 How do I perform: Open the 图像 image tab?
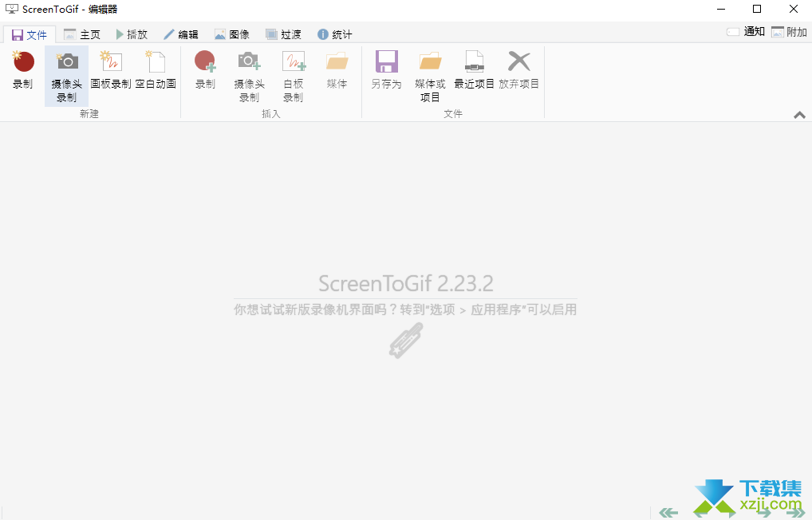232,35
